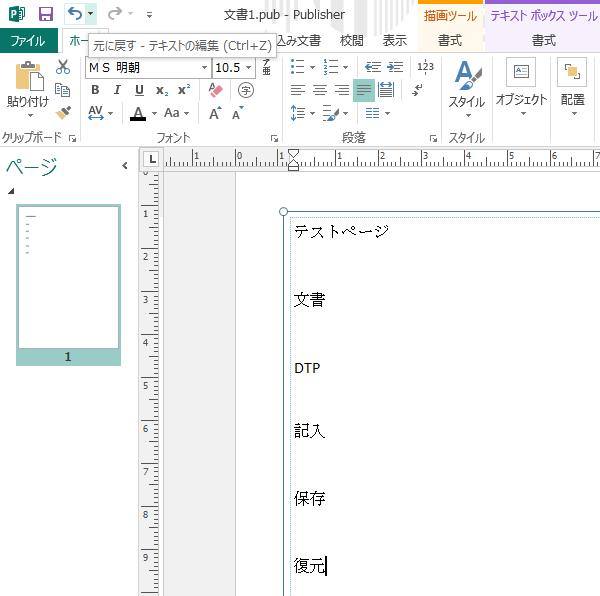This screenshot has height=596, width=600.
Task: Select page 1 thumbnail
Action: (x=68, y=285)
